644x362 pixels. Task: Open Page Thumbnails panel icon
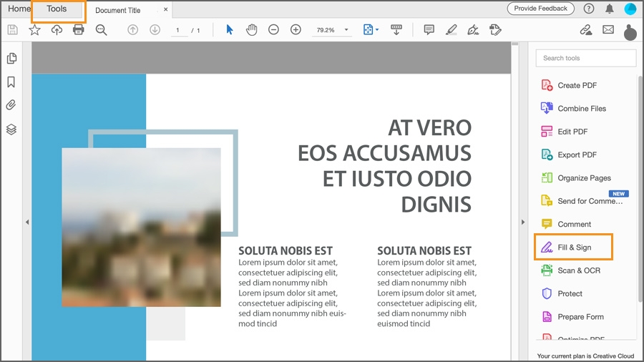click(11, 58)
